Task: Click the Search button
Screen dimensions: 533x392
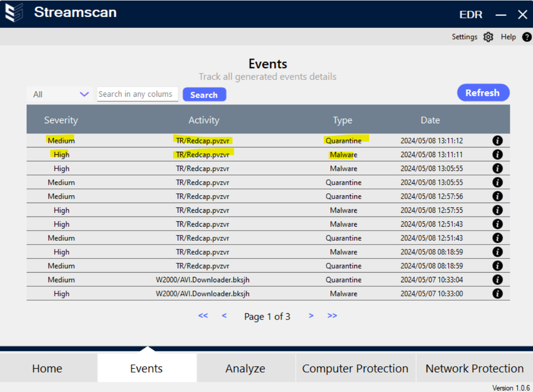Action: click(204, 95)
